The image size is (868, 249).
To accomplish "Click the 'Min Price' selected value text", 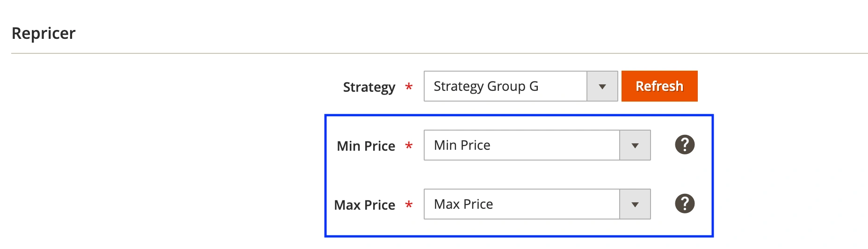I will pyautogui.click(x=462, y=145).
